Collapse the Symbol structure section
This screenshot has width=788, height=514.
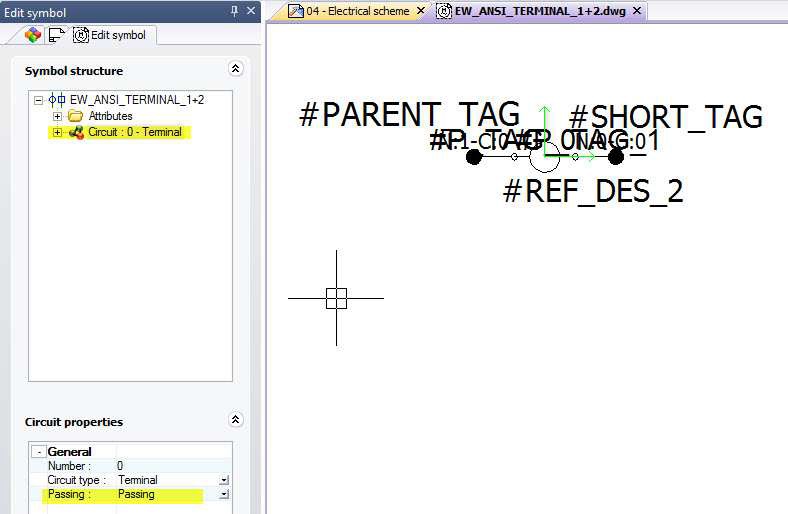(x=235, y=69)
